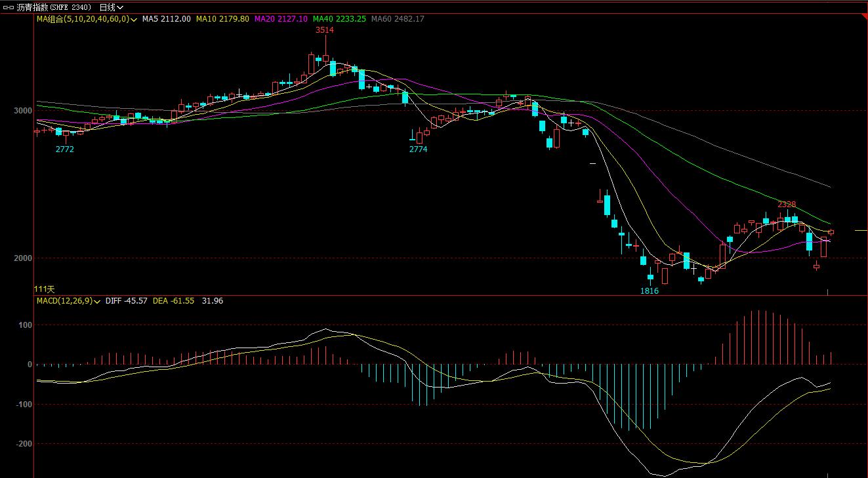
Task: Select the MA5 2112.00 legend label
Action: (x=167, y=19)
